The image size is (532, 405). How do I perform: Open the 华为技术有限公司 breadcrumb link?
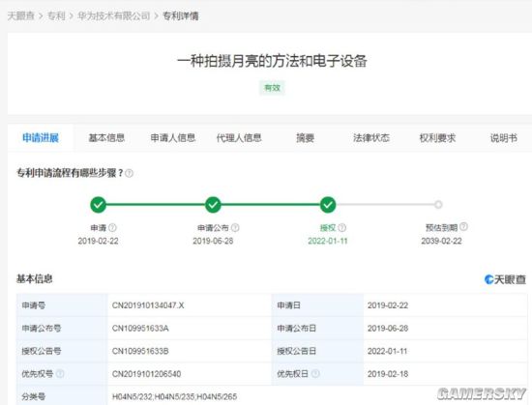click(114, 15)
